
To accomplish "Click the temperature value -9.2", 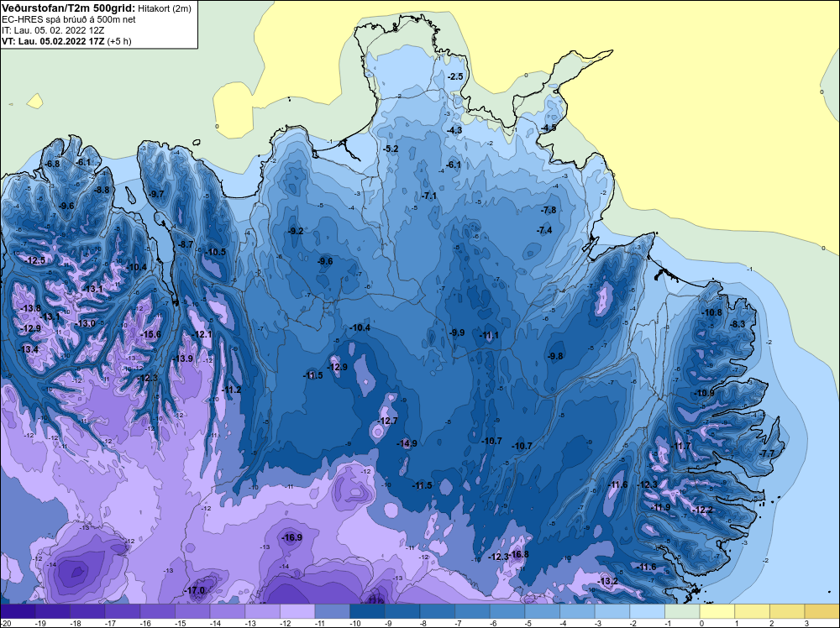I will pos(296,231).
